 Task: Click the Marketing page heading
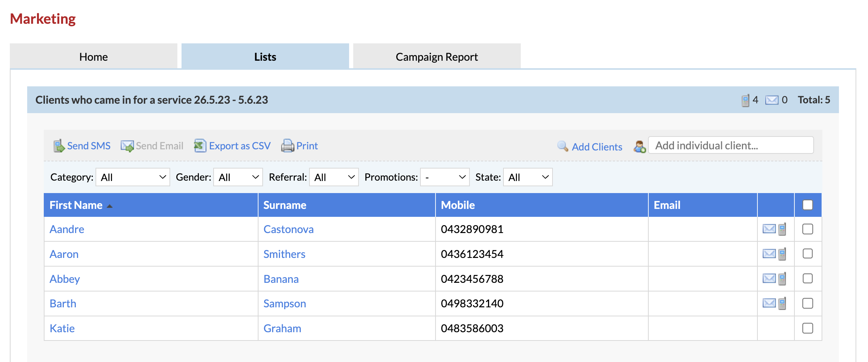(x=43, y=19)
